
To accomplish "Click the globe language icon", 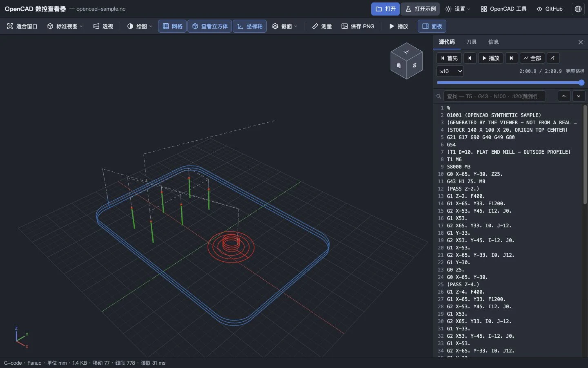I will (578, 9).
